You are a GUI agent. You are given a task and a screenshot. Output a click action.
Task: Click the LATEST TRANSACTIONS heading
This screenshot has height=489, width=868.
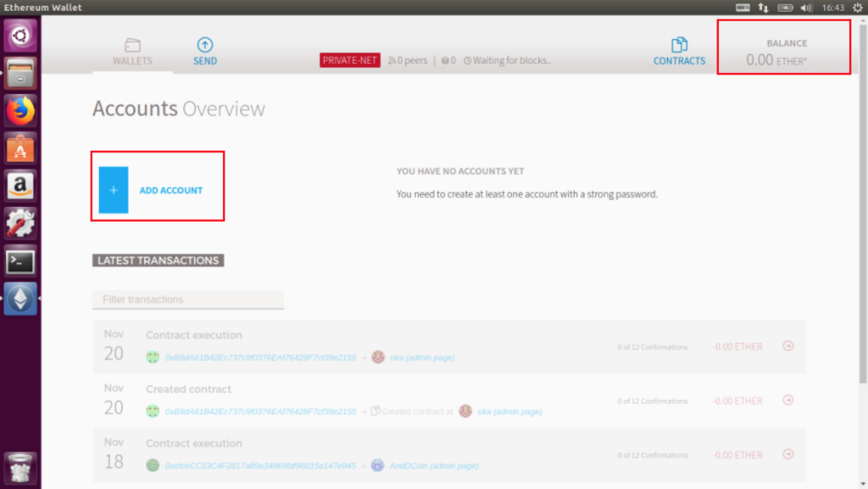click(x=159, y=260)
